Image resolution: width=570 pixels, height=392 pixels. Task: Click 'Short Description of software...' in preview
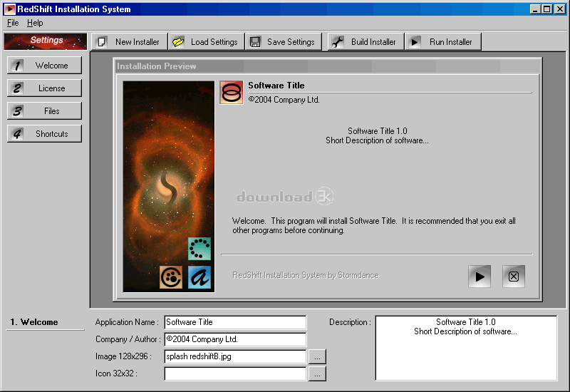pyautogui.click(x=377, y=140)
